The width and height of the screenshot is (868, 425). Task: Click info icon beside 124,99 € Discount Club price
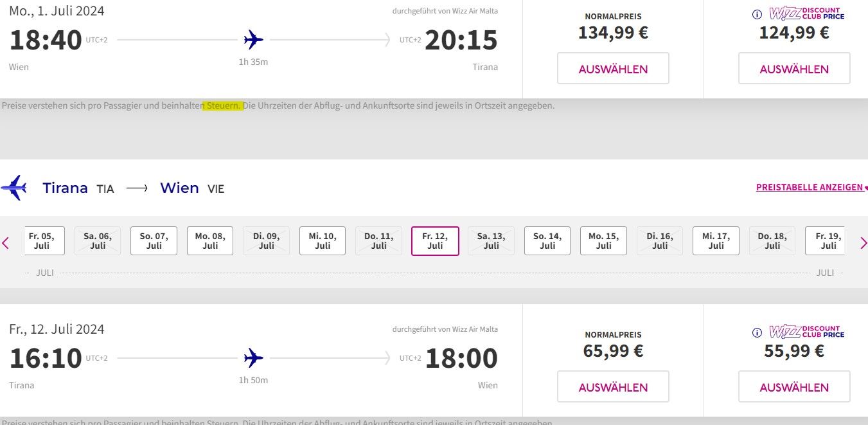(x=757, y=14)
